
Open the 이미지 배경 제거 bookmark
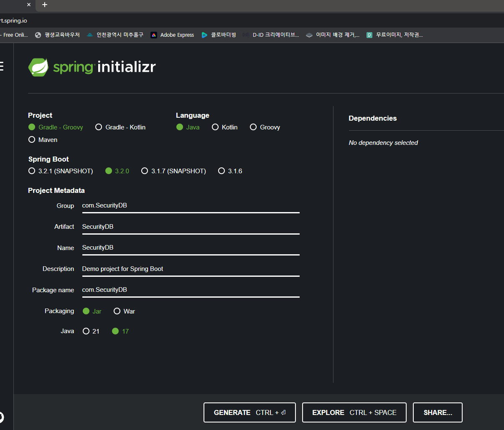pos(333,35)
